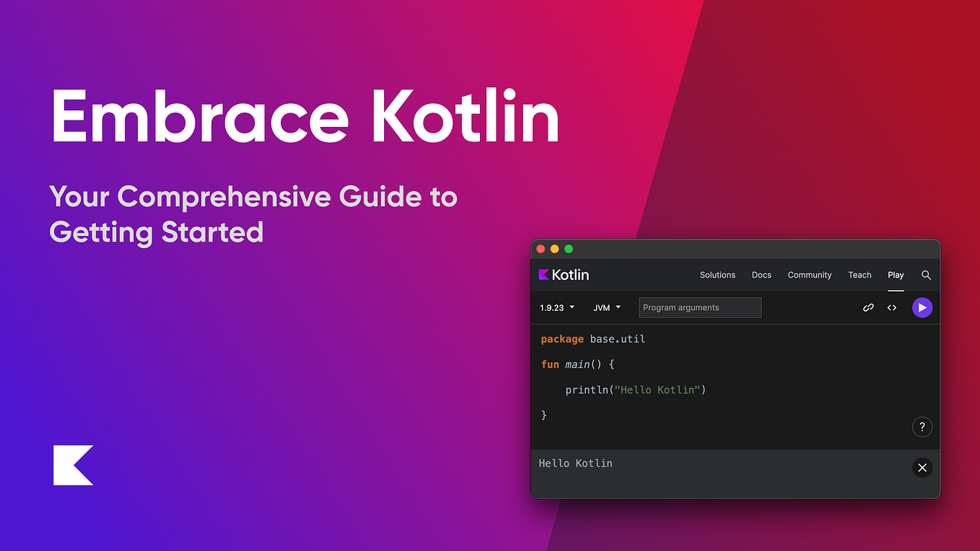Click the Program arguments input field

pos(699,307)
